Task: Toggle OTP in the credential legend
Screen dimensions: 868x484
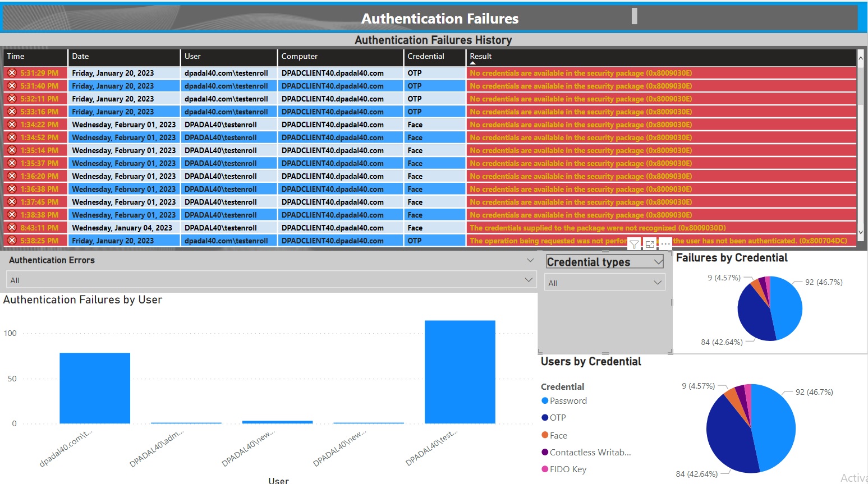Action: [x=557, y=418]
